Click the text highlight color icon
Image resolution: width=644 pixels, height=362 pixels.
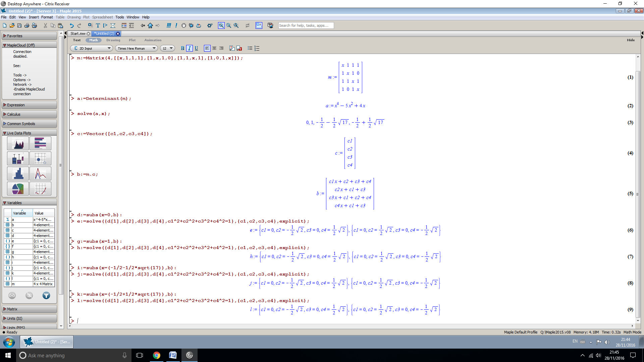(232, 48)
